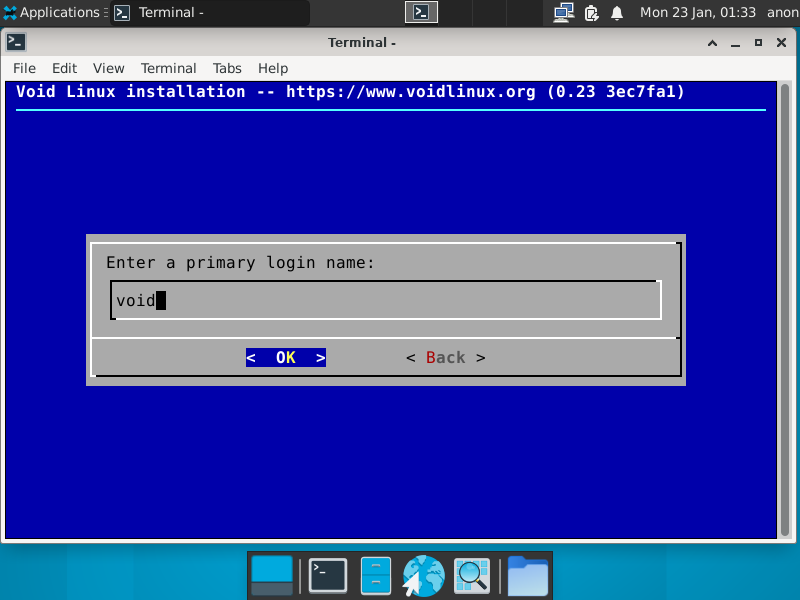The width and height of the screenshot is (800, 600).
Task: Open the File Manager dock icon
Action: pos(376,576)
